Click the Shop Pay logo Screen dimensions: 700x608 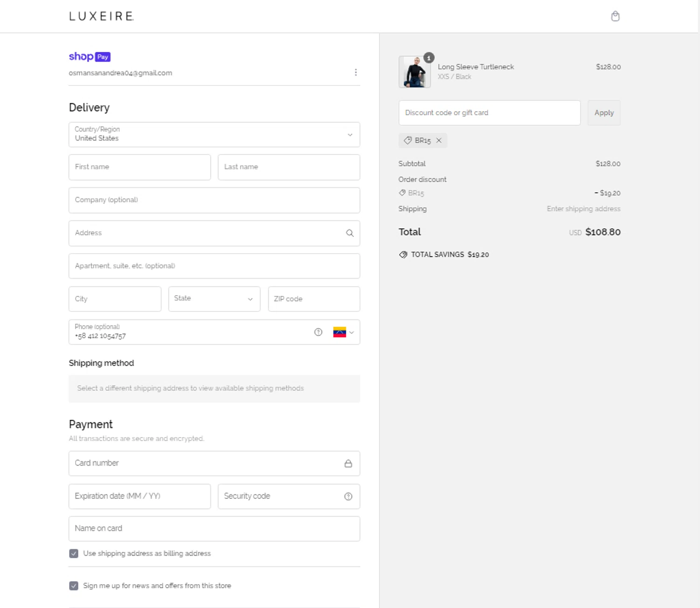point(90,57)
